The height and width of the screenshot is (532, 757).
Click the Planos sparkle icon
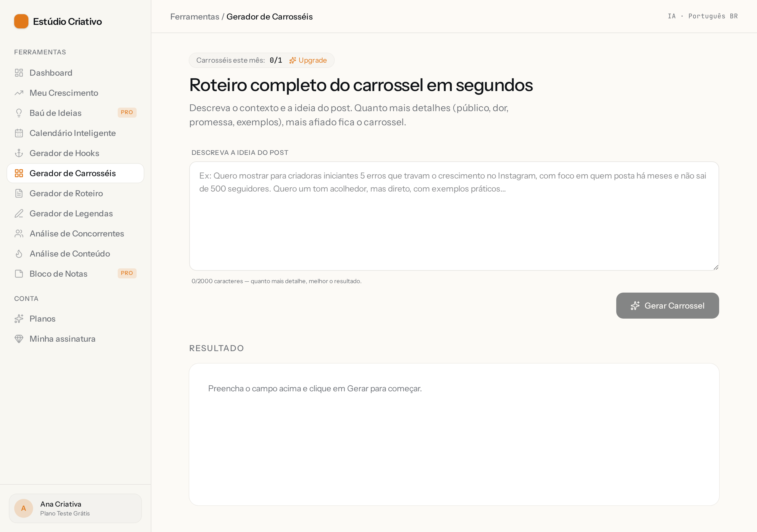click(19, 319)
